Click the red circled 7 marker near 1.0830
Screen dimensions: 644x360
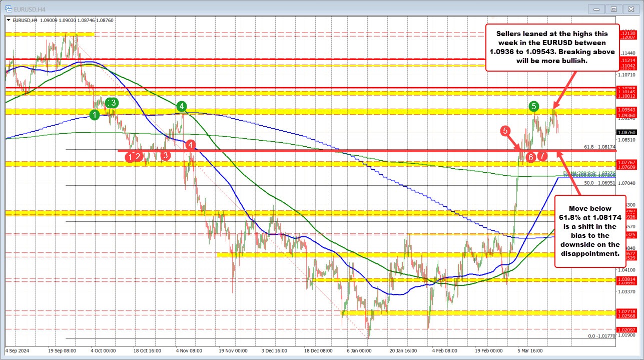[x=542, y=156]
